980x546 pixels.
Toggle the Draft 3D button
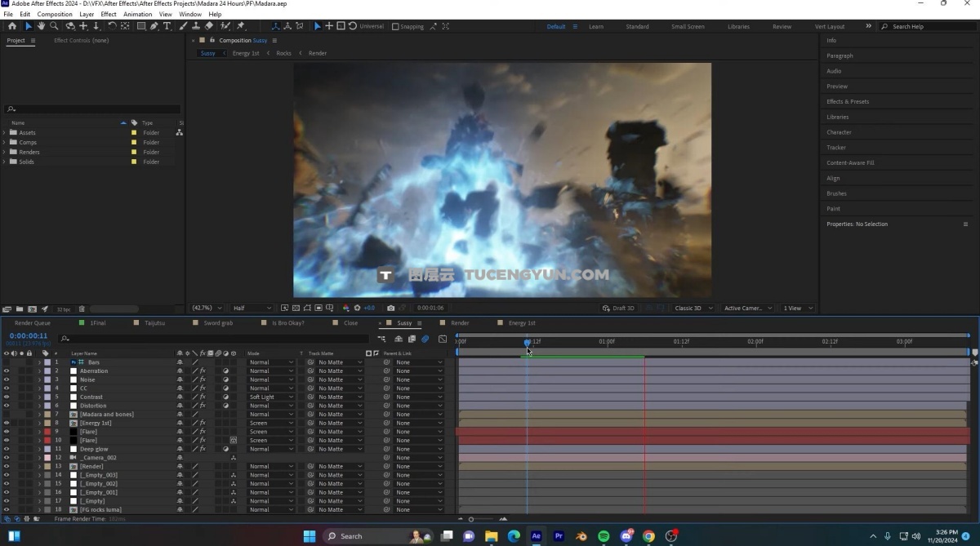coord(618,309)
